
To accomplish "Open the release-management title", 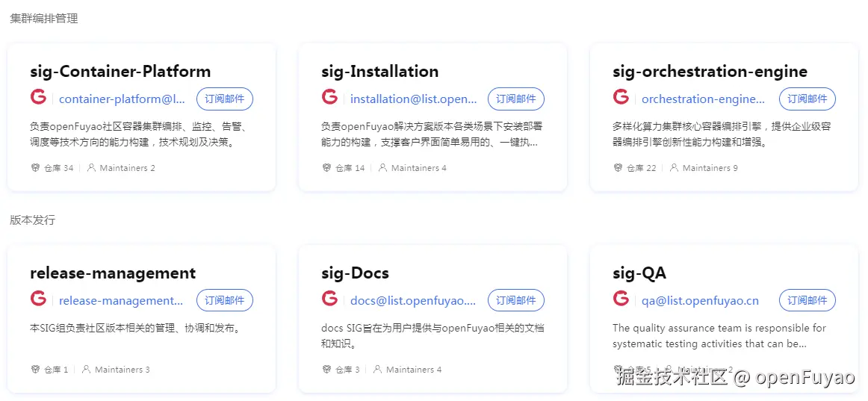I will tap(113, 273).
